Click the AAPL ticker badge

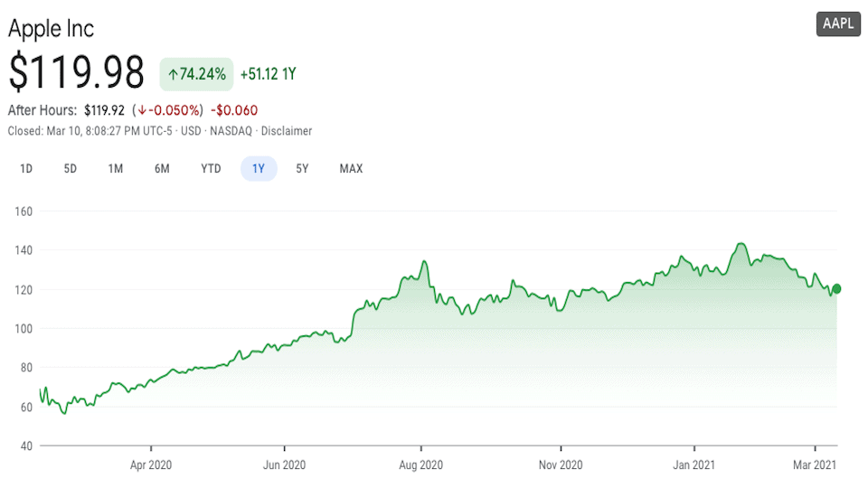pos(838,24)
